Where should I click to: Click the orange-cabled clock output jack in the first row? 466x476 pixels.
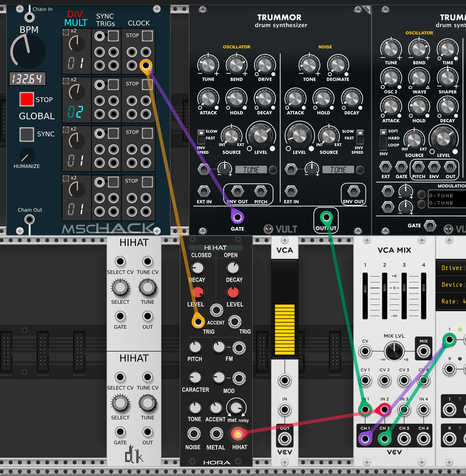click(x=146, y=65)
